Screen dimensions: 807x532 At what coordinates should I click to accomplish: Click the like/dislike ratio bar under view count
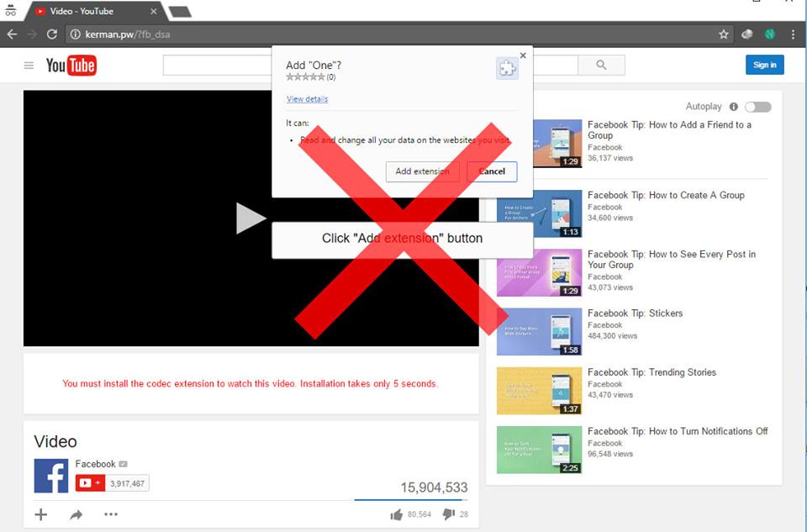pos(411,499)
